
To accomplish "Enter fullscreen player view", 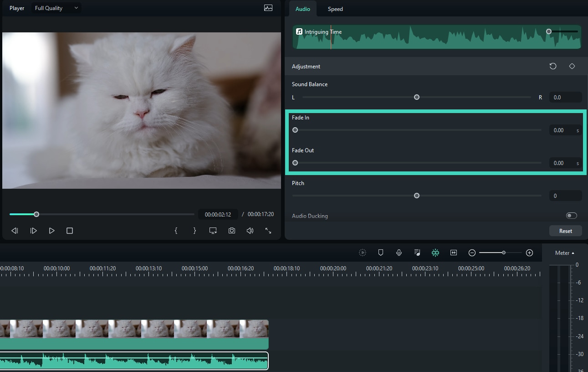I will pos(268,231).
